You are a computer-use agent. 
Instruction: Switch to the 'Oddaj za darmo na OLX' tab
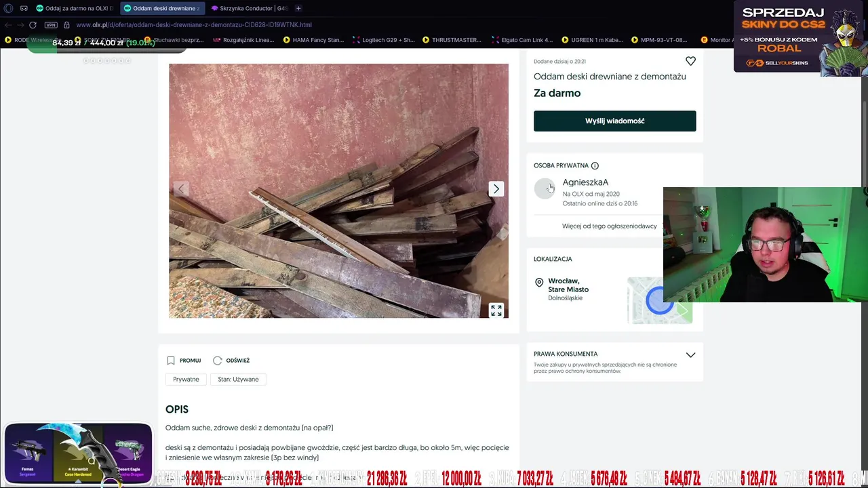click(x=75, y=8)
